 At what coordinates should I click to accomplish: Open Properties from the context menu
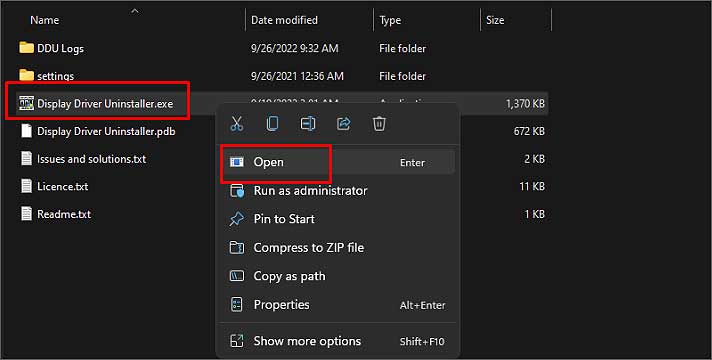tap(338, 305)
